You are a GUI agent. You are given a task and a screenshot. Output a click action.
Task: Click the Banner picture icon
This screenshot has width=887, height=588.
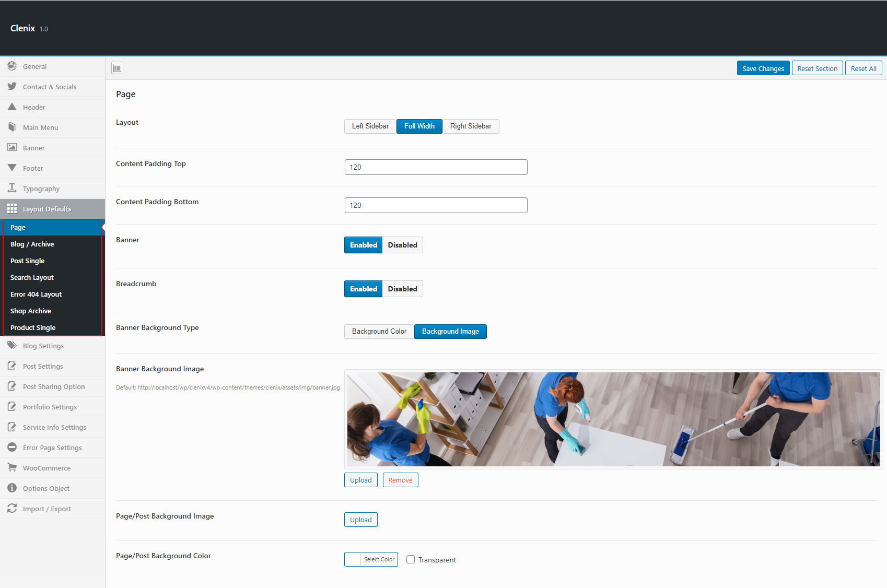(x=12, y=147)
